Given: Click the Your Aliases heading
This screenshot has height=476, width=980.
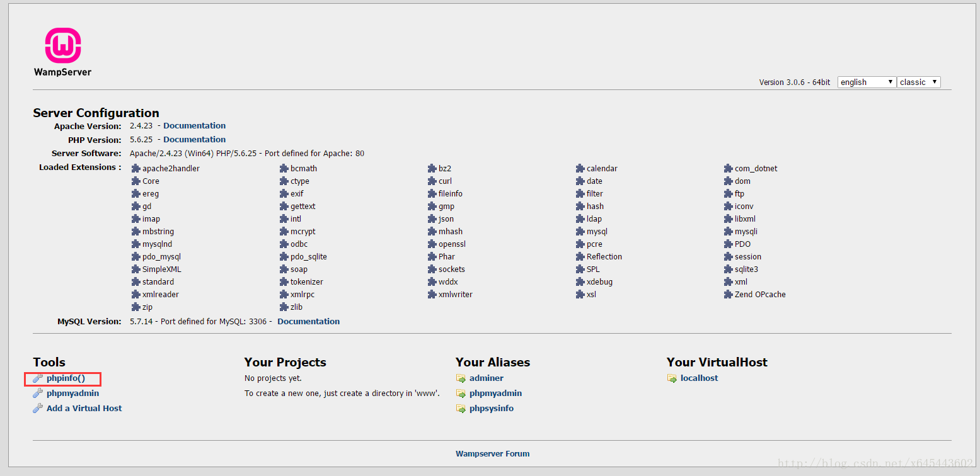Looking at the screenshot, I should tap(493, 363).
